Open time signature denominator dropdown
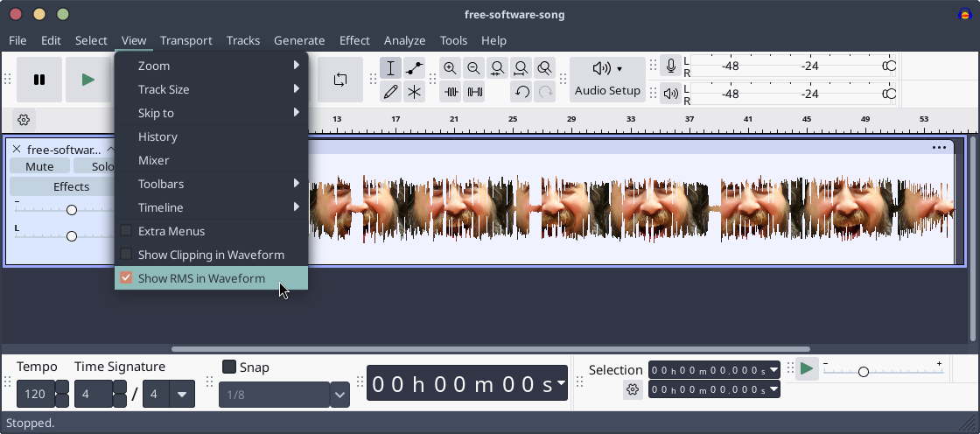The height and width of the screenshot is (434, 980). point(182,394)
